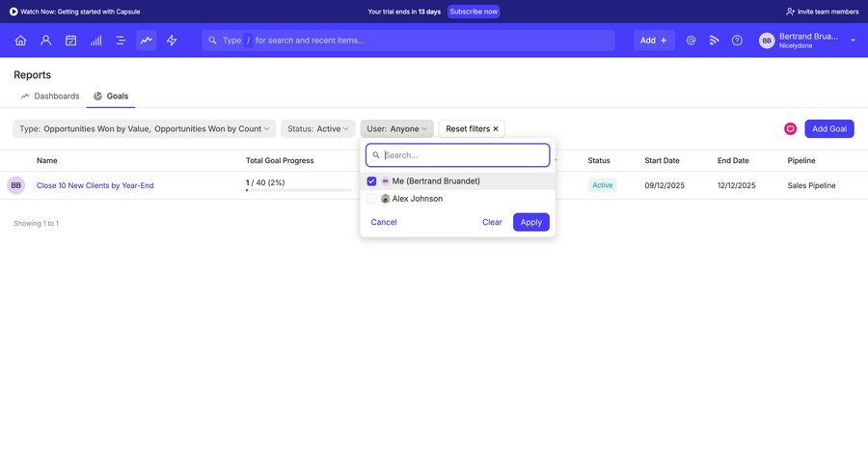Screen dimensions: 868x467
Task: Select the Goals tab
Action: (x=111, y=96)
